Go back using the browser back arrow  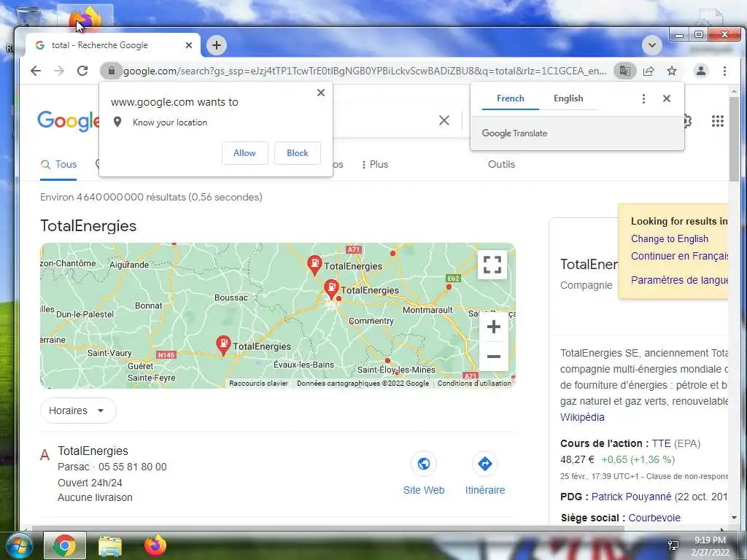[36, 71]
